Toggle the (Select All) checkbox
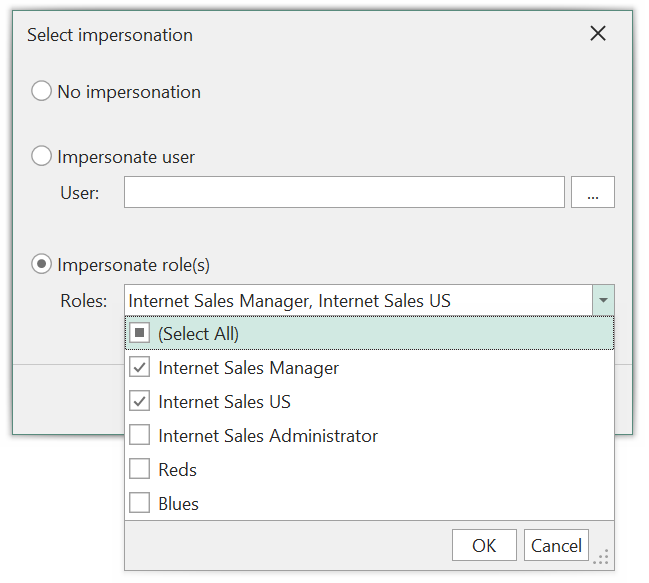649x583 pixels. coord(139,333)
